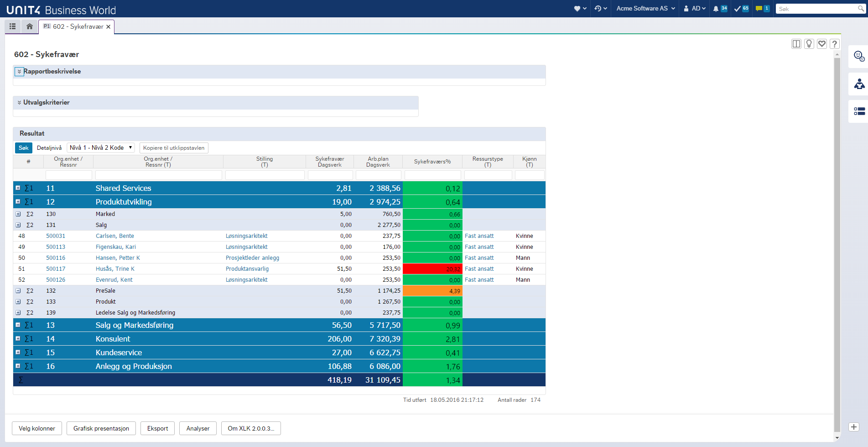The height and width of the screenshot is (447, 868).
Task: Open the smiley contacts side panel icon
Action: (x=859, y=56)
